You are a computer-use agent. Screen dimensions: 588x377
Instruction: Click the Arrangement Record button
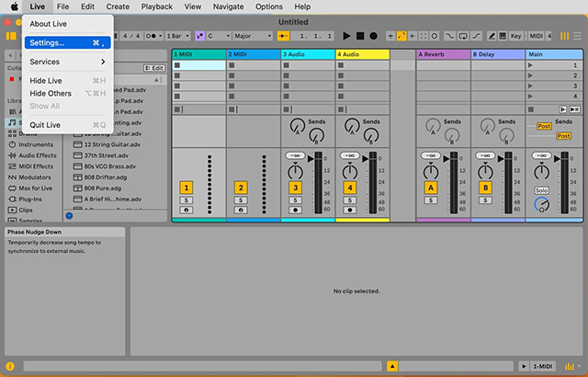coord(374,36)
